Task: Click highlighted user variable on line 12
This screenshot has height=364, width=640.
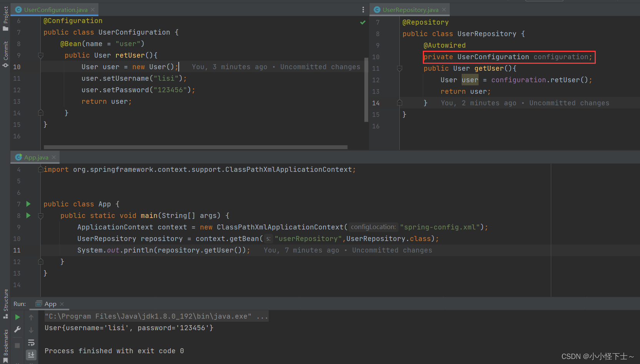Action: point(470,80)
